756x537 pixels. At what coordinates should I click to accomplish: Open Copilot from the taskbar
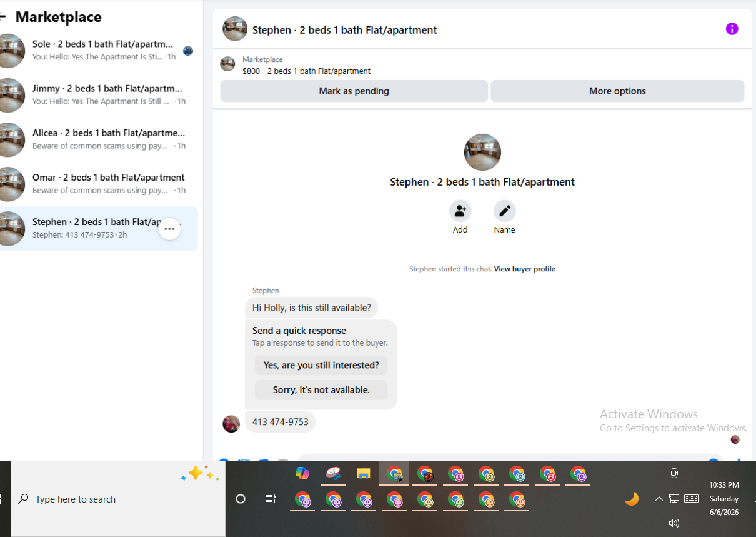[302, 474]
